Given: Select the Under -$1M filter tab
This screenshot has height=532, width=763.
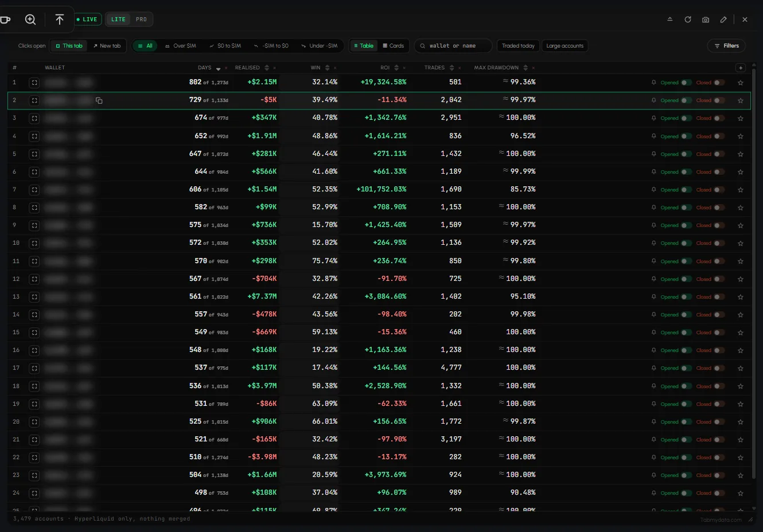Looking at the screenshot, I should [319, 46].
